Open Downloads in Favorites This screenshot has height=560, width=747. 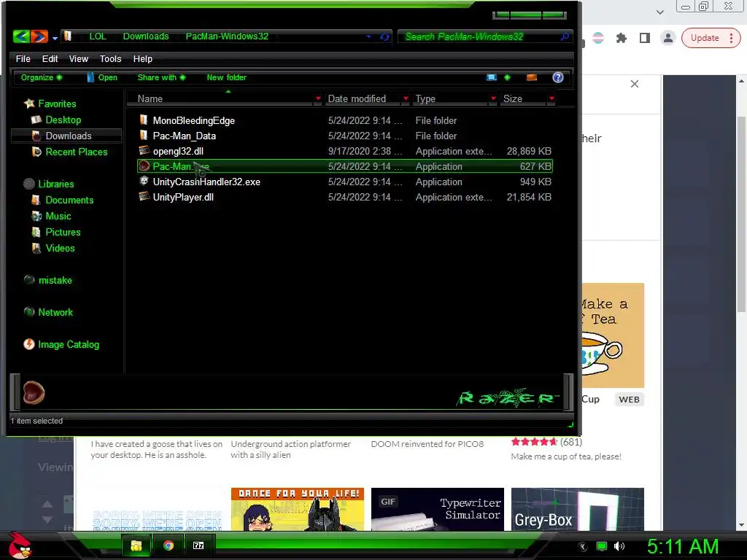pyautogui.click(x=68, y=136)
